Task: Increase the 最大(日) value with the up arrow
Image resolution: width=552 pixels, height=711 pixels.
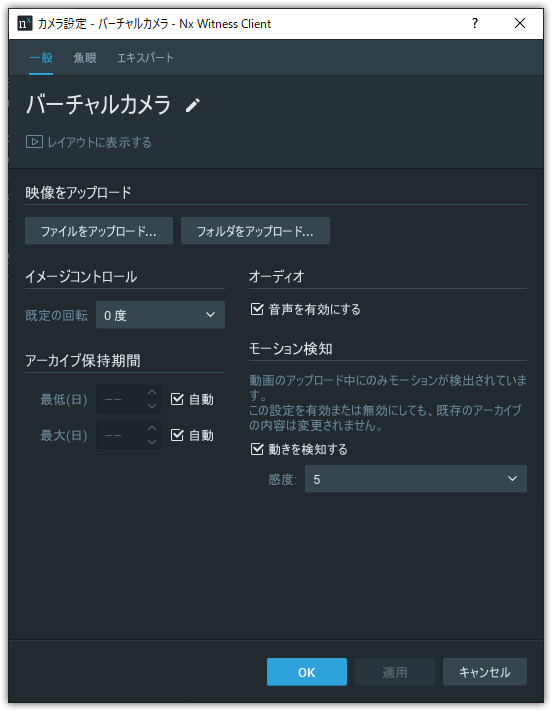Action: pyautogui.click(x=152, y=429)
